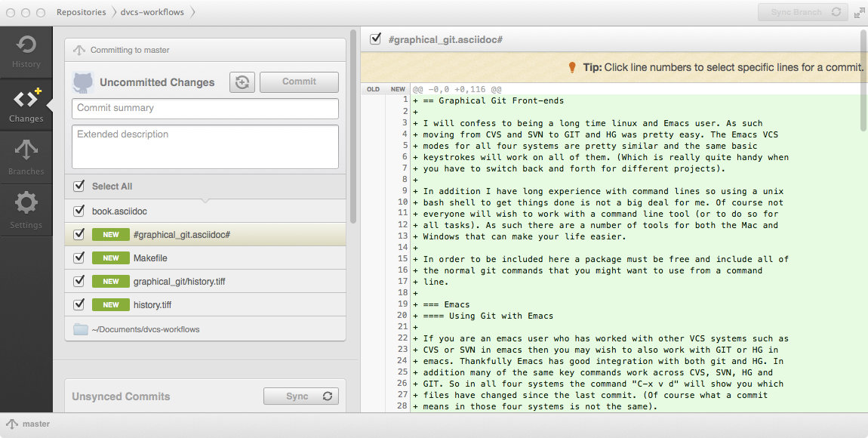Click the History clock arrow icon
Viewport: 868px width, 438px height.
pos(26,45)
